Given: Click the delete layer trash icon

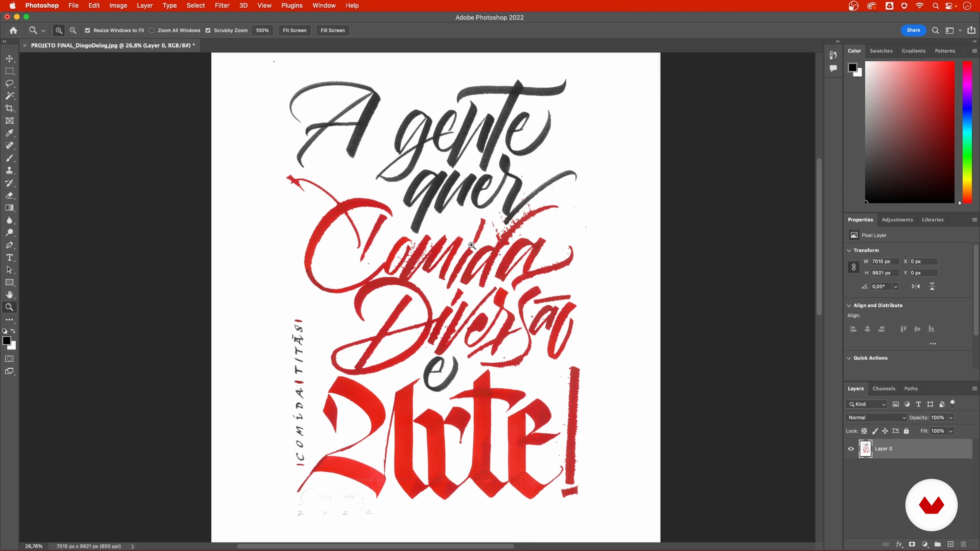Looking at the screenshot, I should (963, 544).
